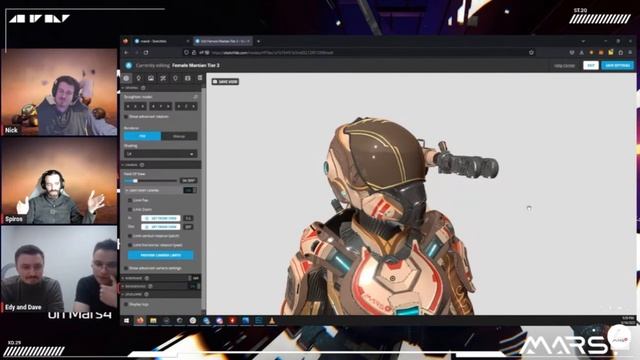Click Set From View for zoom In

[x=160, y=218]
